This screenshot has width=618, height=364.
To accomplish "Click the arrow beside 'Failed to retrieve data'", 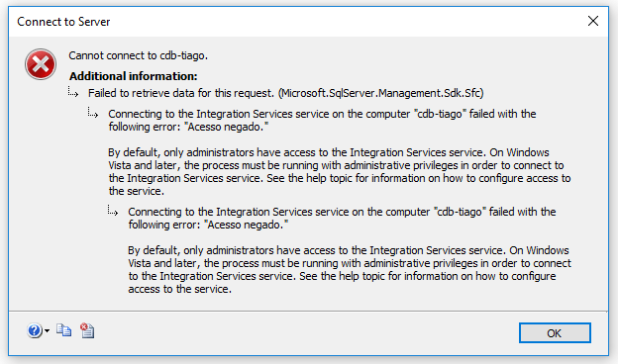I will pyautogui.click(x=73, y=92).
